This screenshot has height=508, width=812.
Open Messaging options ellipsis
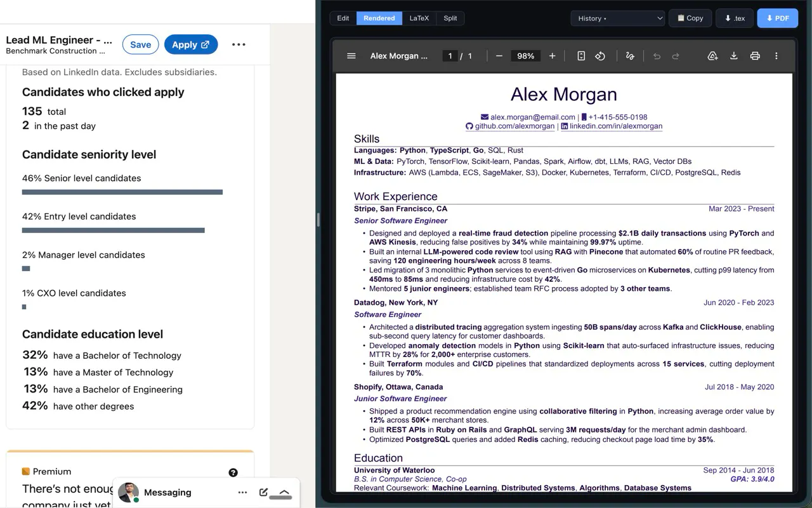pos(242,492)
